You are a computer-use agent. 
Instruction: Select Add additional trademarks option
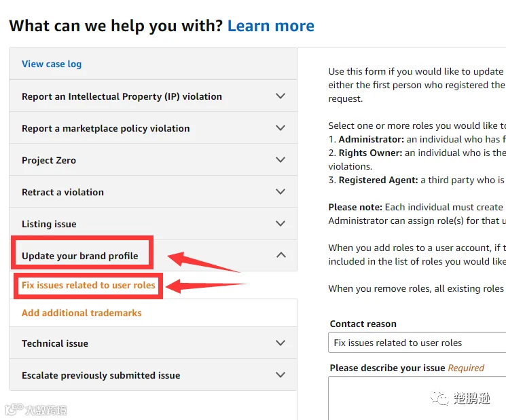click(x=82, y=313)
